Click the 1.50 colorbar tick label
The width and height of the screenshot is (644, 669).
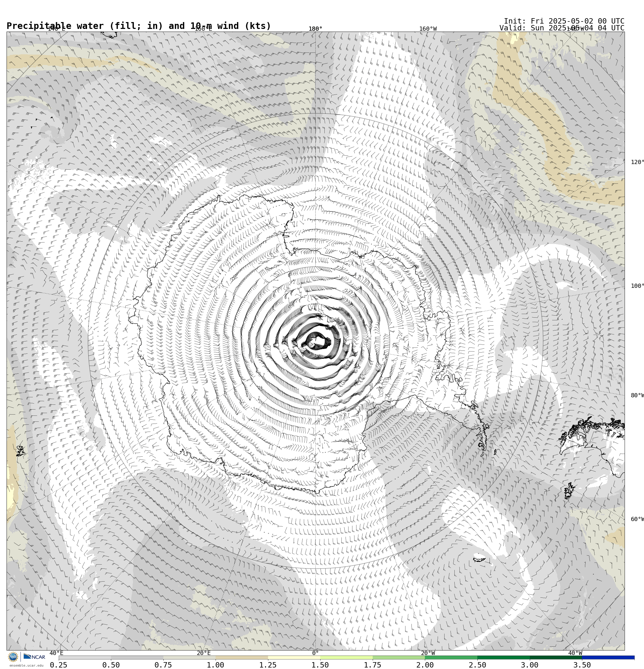pyautogui.click(x=321, y=665)
